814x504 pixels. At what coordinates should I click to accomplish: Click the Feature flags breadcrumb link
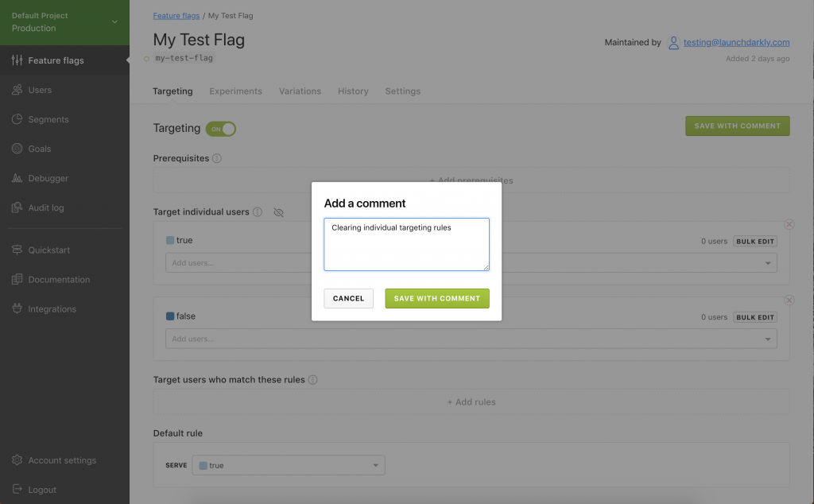(176, 16)
